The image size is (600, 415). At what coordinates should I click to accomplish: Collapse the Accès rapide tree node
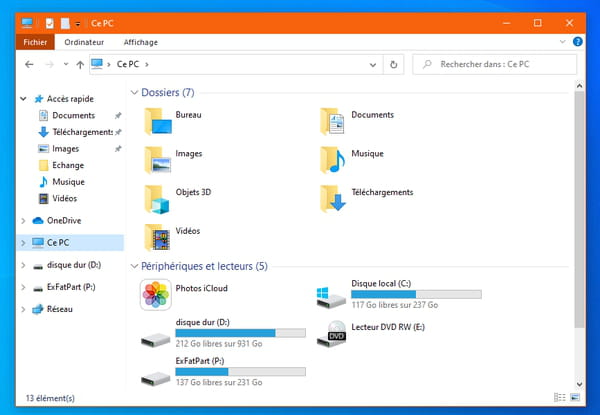[23, 99]
